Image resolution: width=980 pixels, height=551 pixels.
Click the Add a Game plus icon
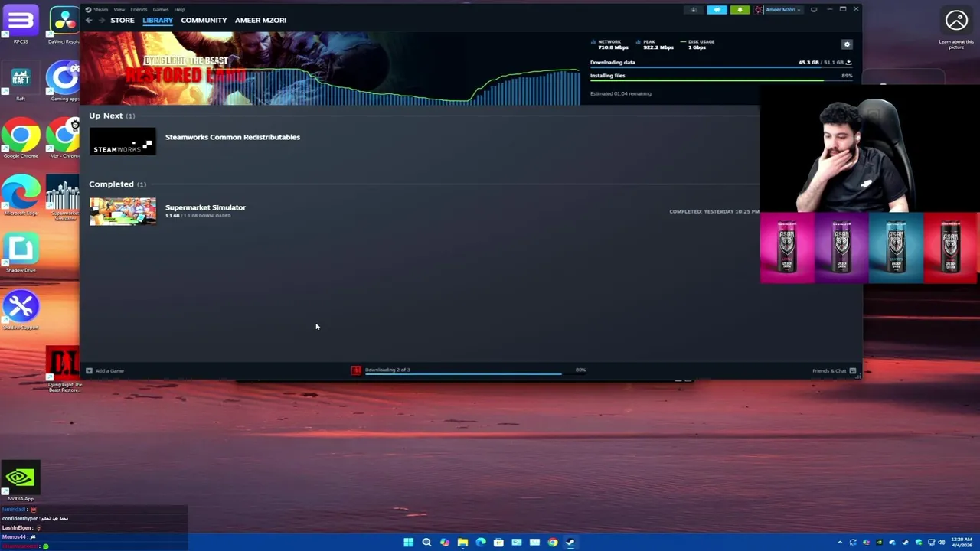(89, 370)
